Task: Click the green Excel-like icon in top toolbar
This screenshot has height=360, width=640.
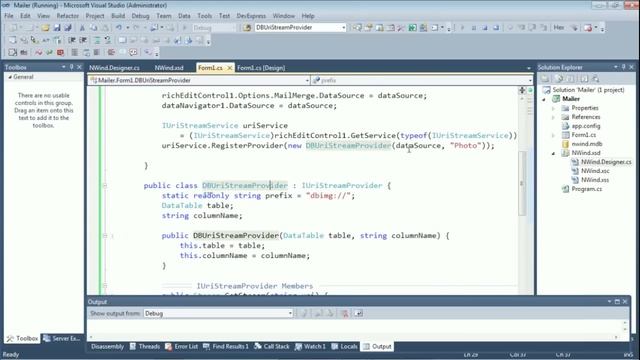Action: pos(413,28)
